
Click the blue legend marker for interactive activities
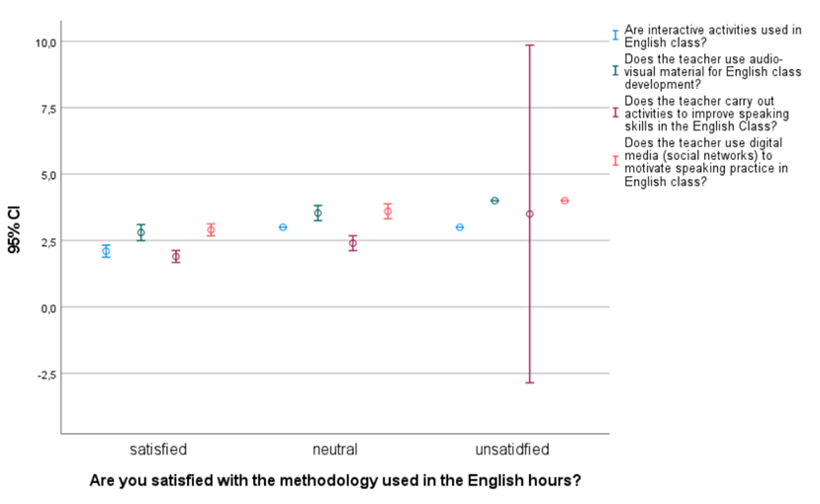click(615, 36)
